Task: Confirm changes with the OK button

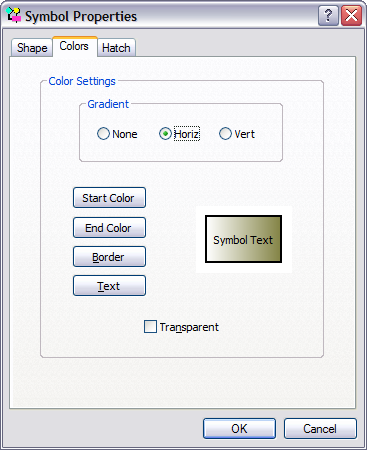Action: [x=239, y=429]
